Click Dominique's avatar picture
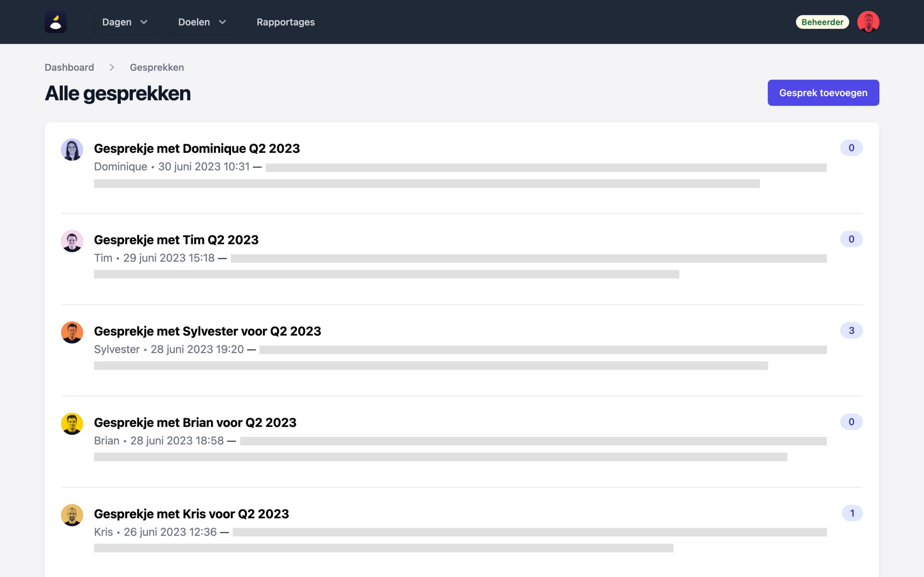 72,149
